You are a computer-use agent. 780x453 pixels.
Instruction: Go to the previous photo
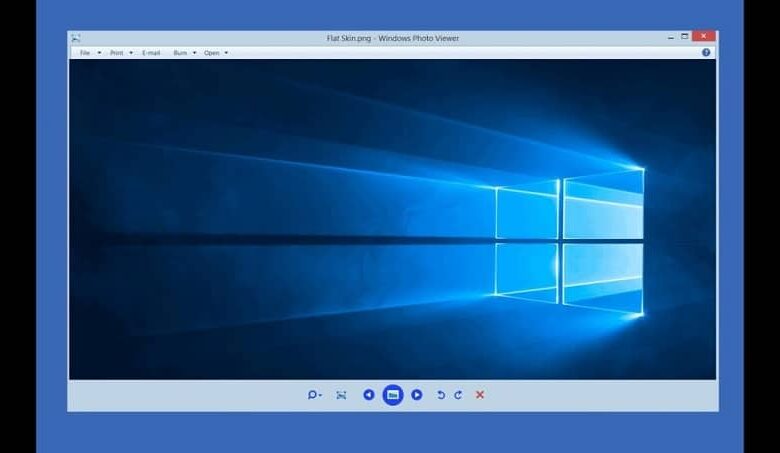369,395
